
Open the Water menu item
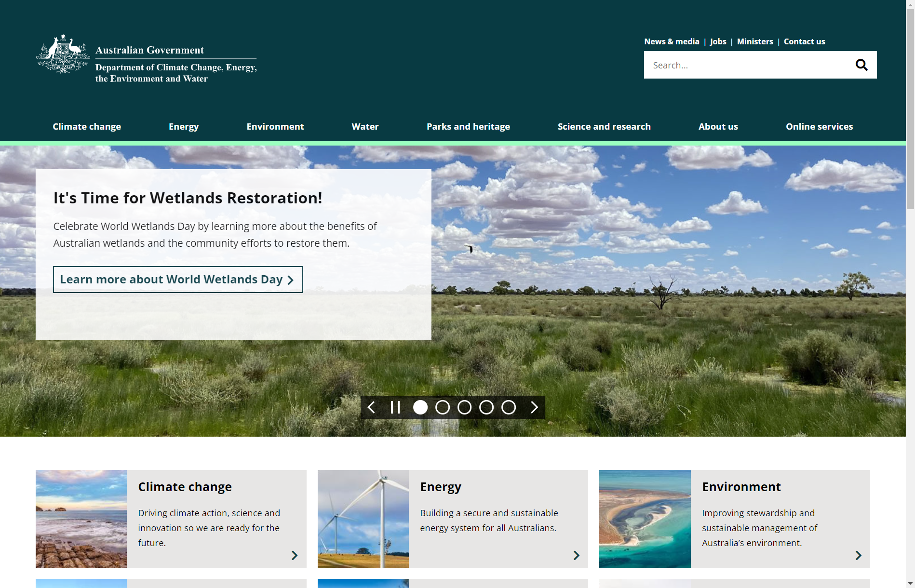tap(365, 126)
